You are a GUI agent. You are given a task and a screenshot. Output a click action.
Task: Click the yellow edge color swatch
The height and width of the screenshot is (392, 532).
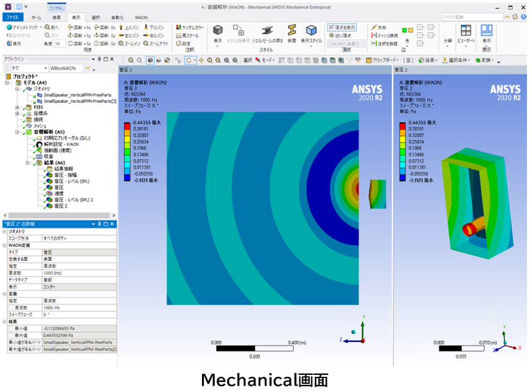(410, 30)
